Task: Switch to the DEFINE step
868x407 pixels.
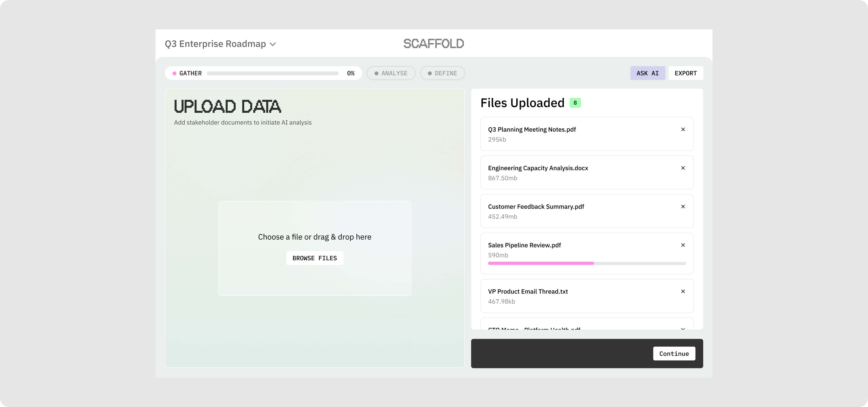Action: pyautogui.click(x=442, y=73)
